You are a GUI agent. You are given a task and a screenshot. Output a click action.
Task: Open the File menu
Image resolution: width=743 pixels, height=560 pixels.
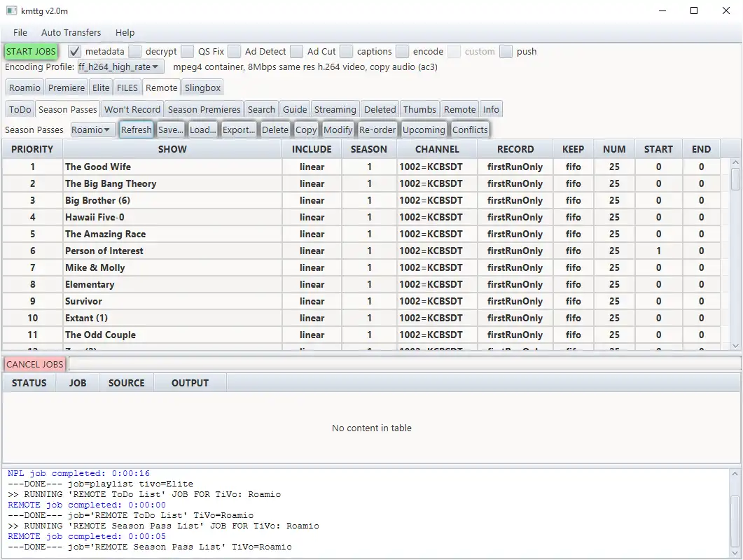(20, 32)
